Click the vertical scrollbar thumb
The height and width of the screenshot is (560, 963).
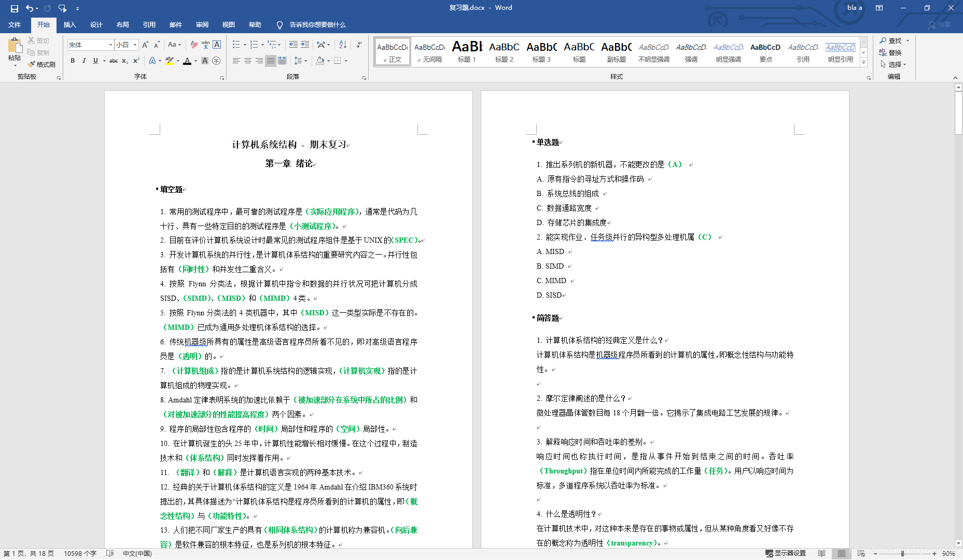tap(958, 113)
